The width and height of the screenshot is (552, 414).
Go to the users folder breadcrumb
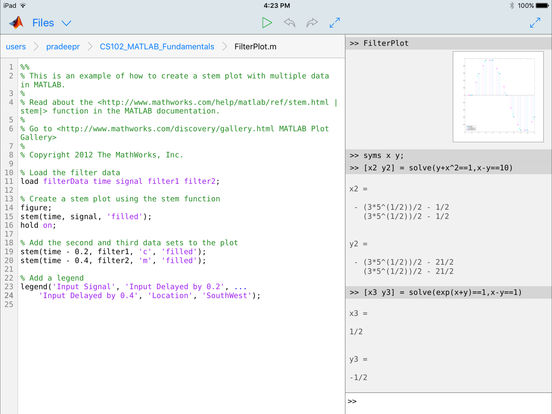(16, 46)
